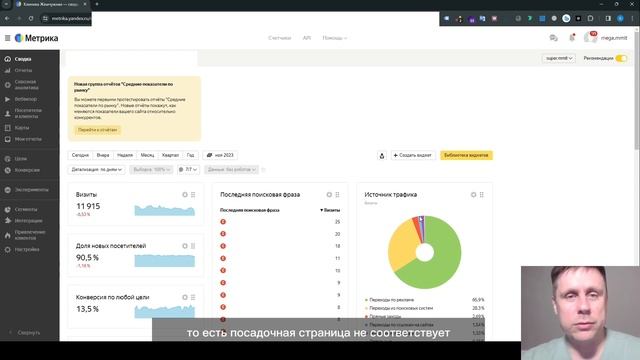The height and width of the screenshot is (360, 640).
Task: Click the Эксперименты sidebar icon
Action: coord(7,190)
